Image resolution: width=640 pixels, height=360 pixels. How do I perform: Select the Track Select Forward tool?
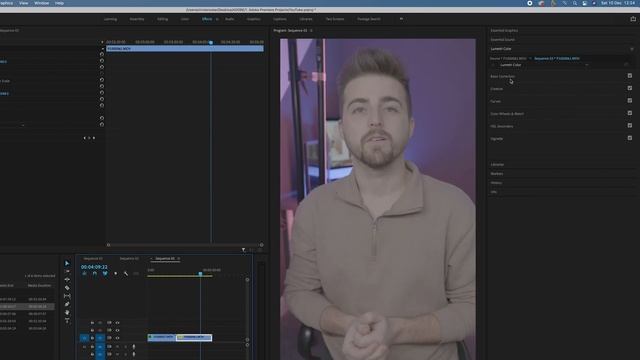67,271
